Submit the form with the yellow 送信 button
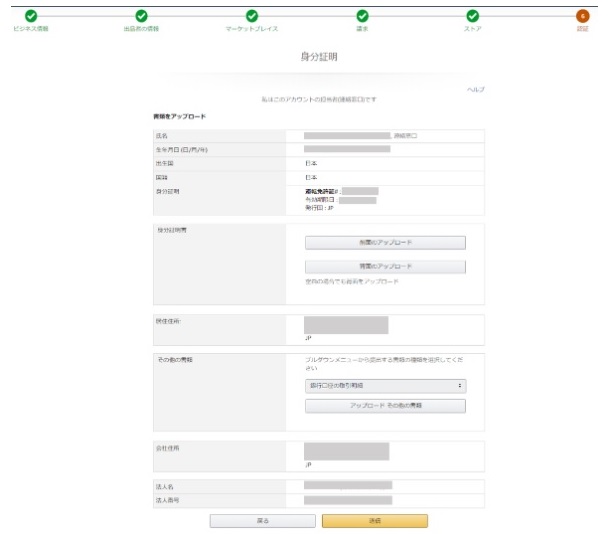This screenshot has width=612, height=534. pos(374,521)
